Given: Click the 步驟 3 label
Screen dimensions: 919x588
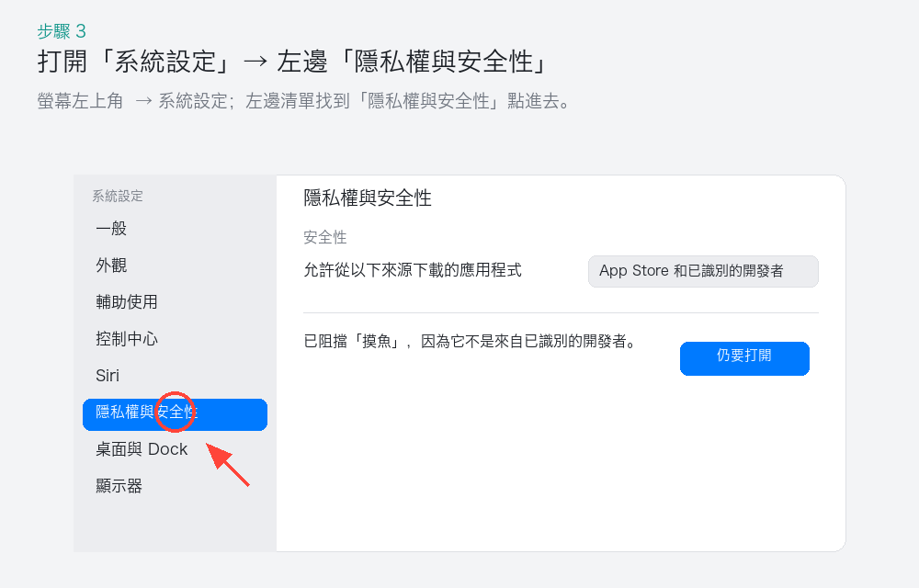Looking at the screenshot, I should pos(62,31).
